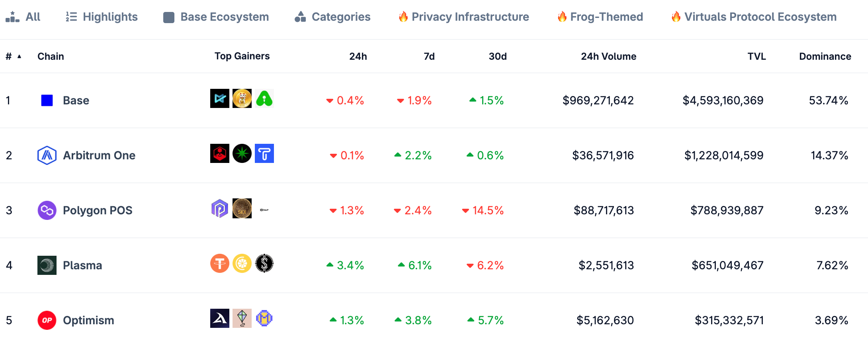This screenshot has width=868, height=341.
Task: Open the Optimism chain link
Action: tap(88, 320)
